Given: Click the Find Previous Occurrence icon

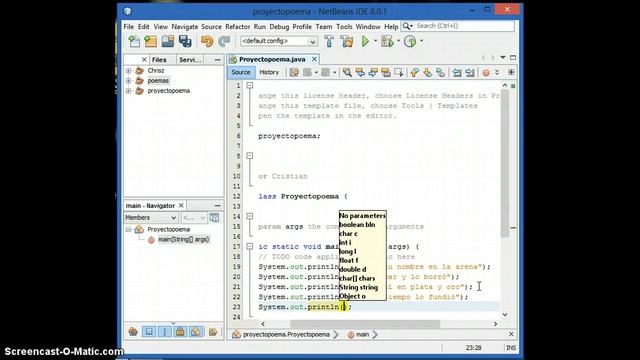Looking at the screenshot, I should (360, 72).
